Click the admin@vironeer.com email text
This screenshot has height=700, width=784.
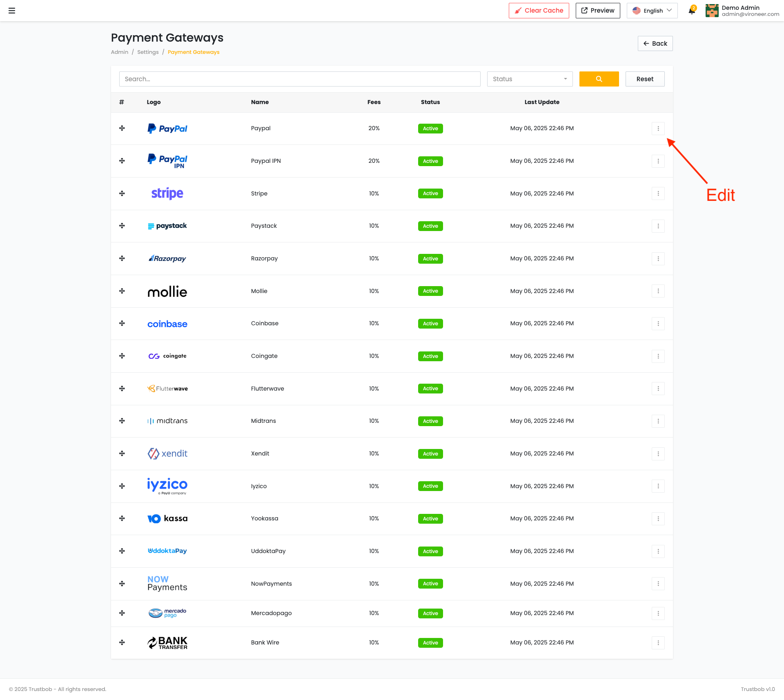(751, 14)
